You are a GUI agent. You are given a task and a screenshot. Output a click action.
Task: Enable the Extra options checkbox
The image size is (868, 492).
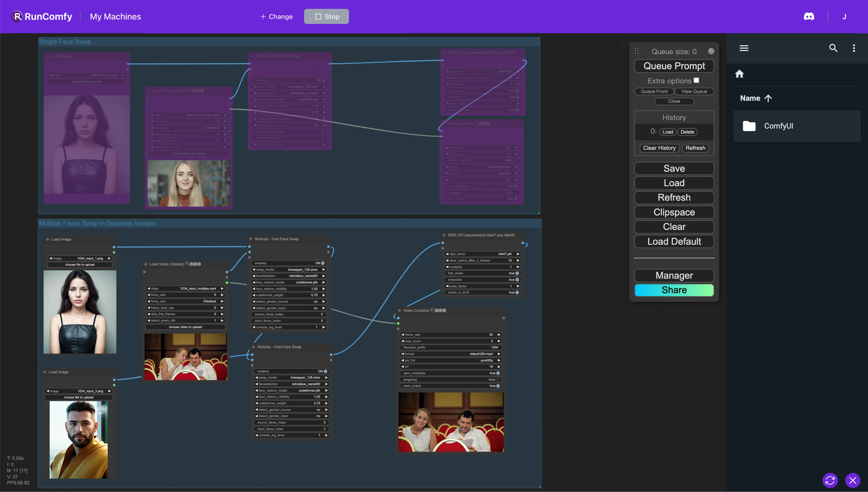[x=696, y=80]
